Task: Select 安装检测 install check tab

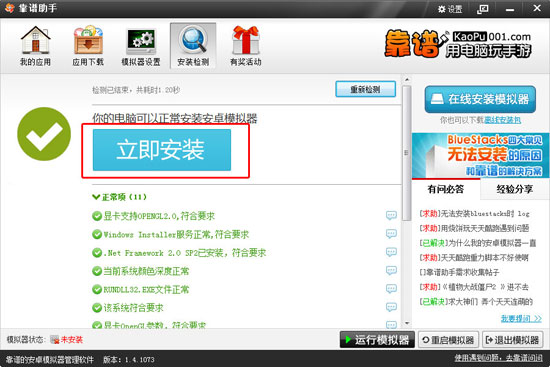Action: 193,46
